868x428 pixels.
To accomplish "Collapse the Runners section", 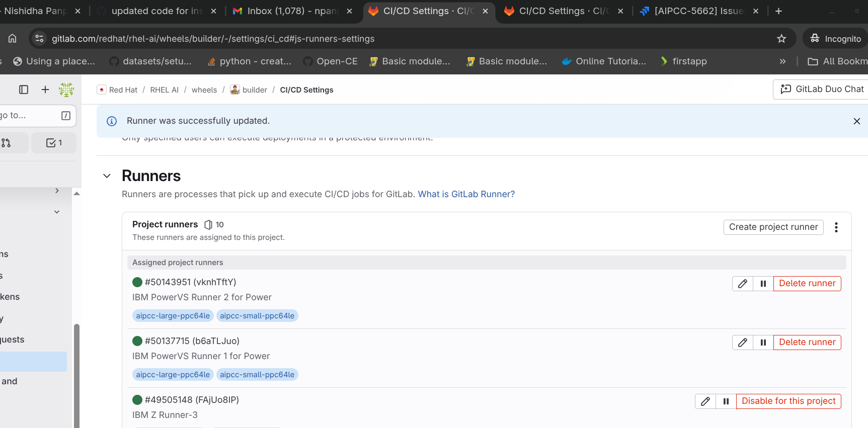I will pyautogui.click(x=107, y=176).
